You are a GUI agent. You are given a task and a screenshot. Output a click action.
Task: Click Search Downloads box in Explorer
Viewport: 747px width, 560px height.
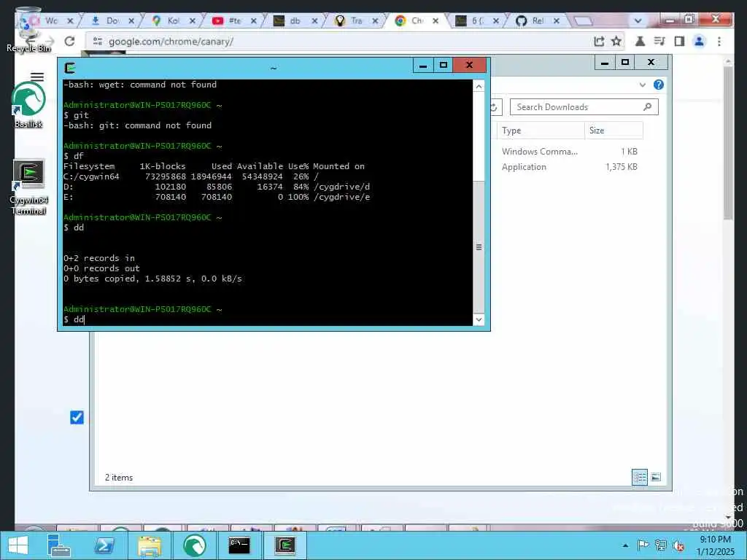tap(584, 107)
